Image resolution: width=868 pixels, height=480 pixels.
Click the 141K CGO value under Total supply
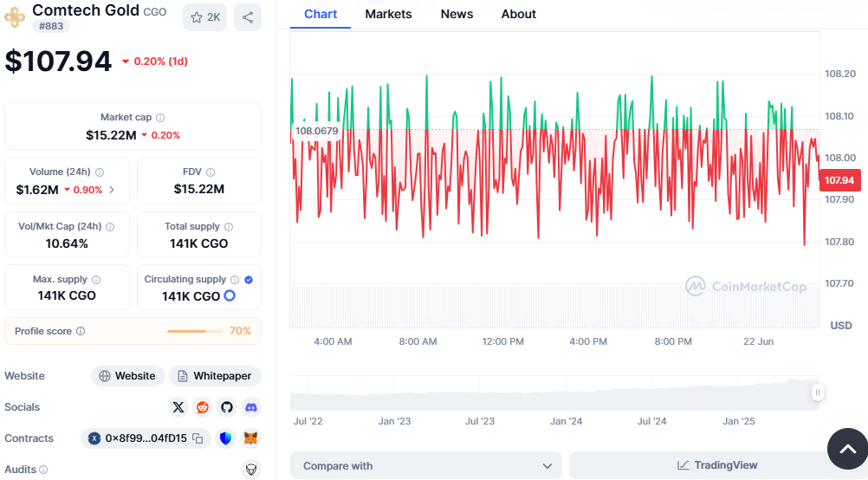pos(198,243)
